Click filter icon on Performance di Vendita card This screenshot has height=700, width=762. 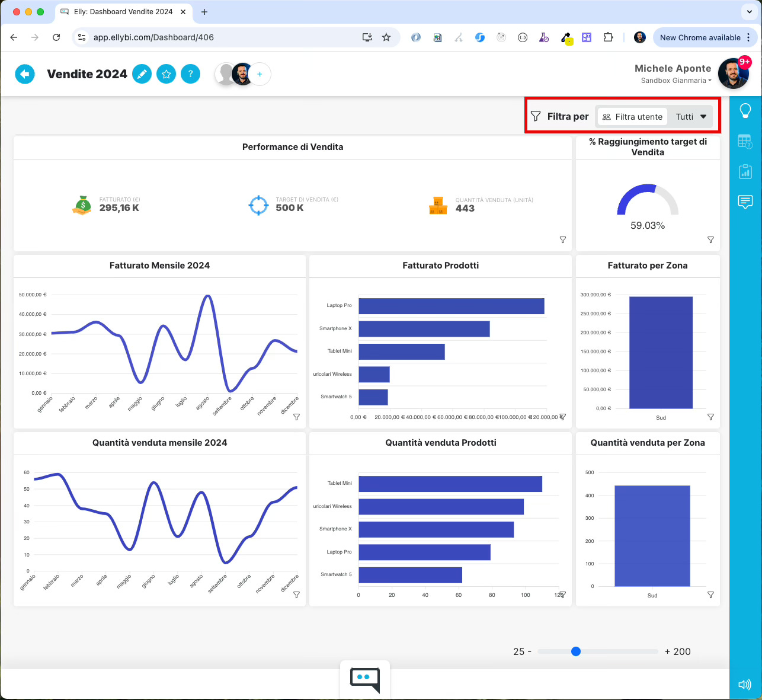click(x=563, y=239)
